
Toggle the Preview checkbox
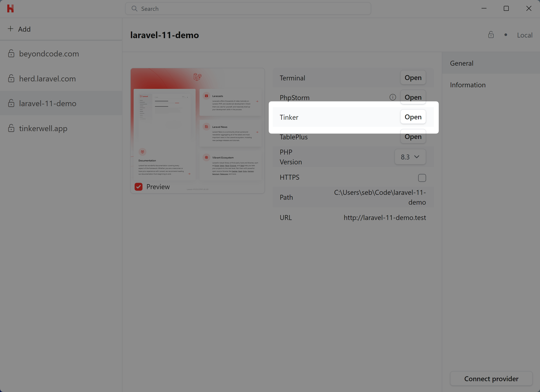(138, 187)
